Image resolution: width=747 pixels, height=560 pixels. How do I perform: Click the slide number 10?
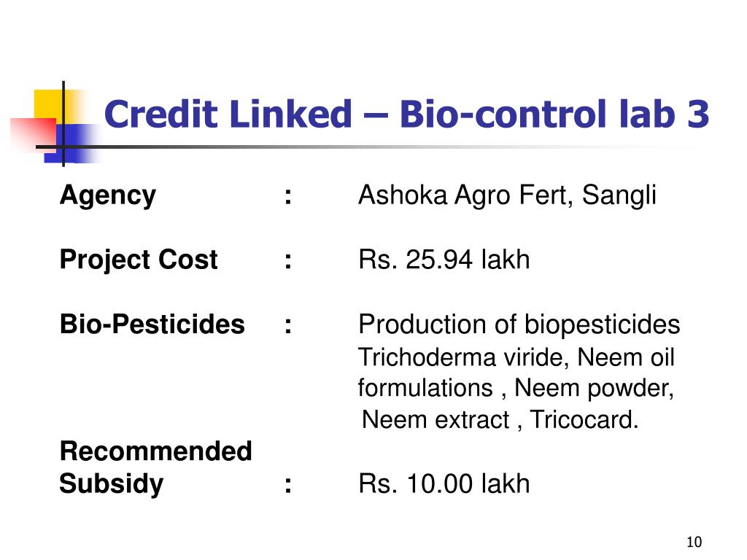(x=694, y=542)
